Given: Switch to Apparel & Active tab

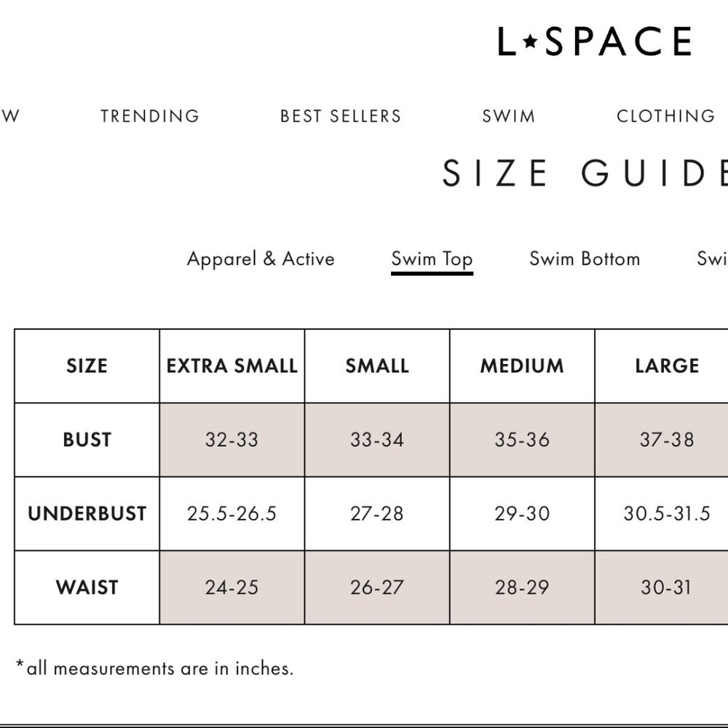Looking at the screenshot, I should pyautogui.click(x=261, y=259).
